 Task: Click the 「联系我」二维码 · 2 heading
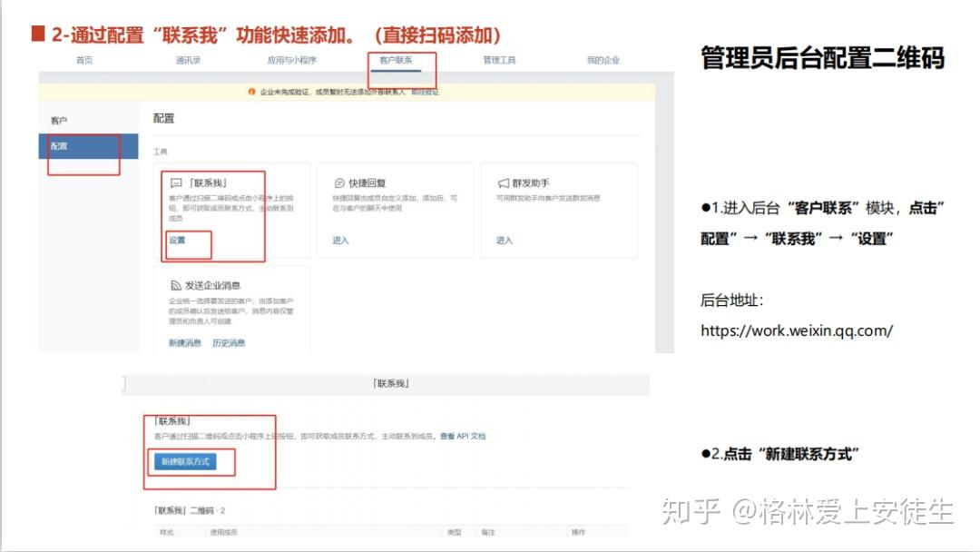point(190,511)
